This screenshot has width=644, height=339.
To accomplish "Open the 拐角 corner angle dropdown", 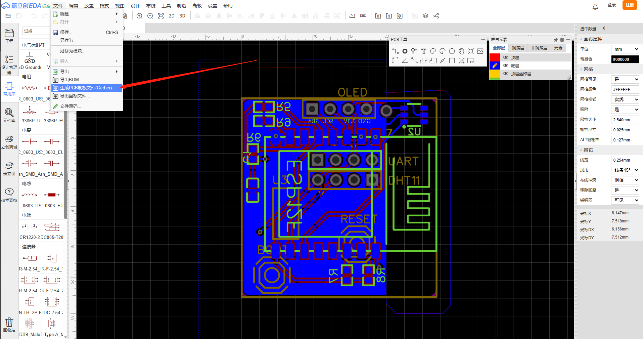I will [x=625, y=170].
